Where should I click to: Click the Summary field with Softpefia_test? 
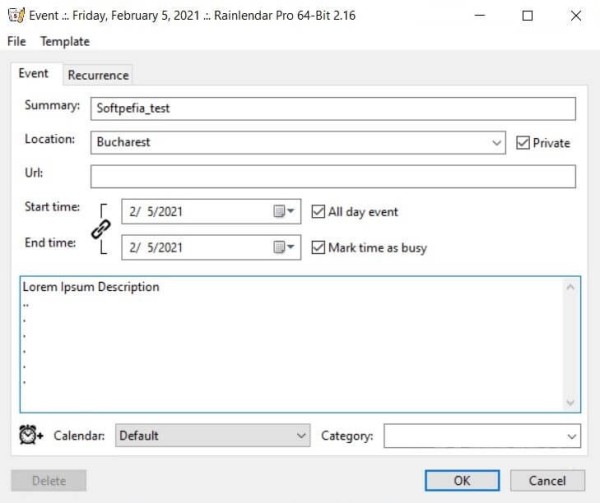click(x=333, y=109)
